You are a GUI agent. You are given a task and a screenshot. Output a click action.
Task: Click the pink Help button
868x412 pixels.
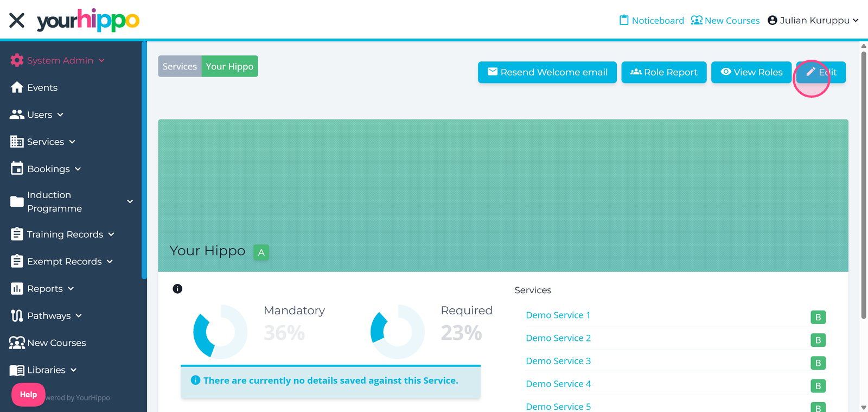click(28, 395)
